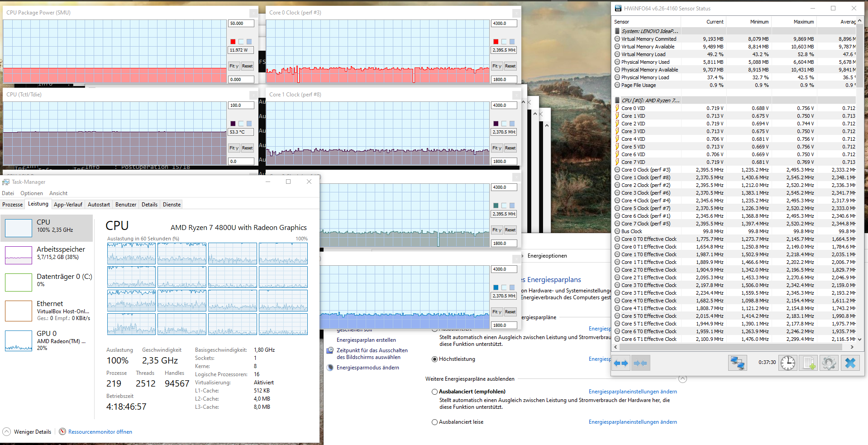Screen dimensions: 868x445
Task: Open remote sensor monitoring via the networked-monitors icon
Action: (x=737, y=363)
